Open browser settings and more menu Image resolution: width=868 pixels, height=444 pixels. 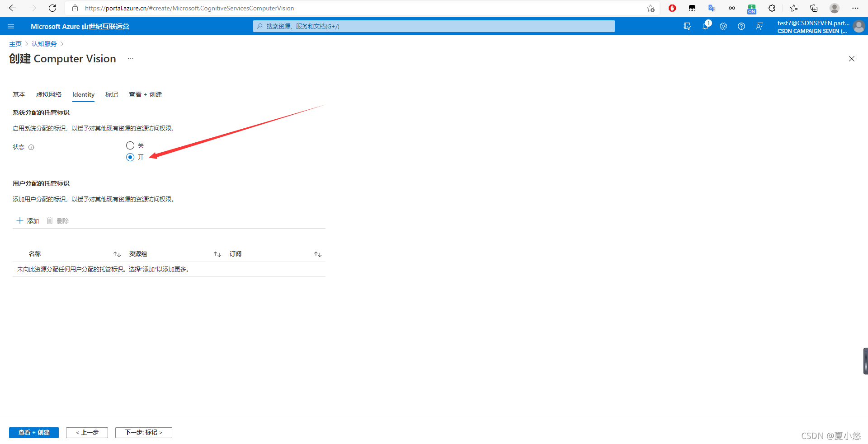pyautogui.click(x=855, y=8)
